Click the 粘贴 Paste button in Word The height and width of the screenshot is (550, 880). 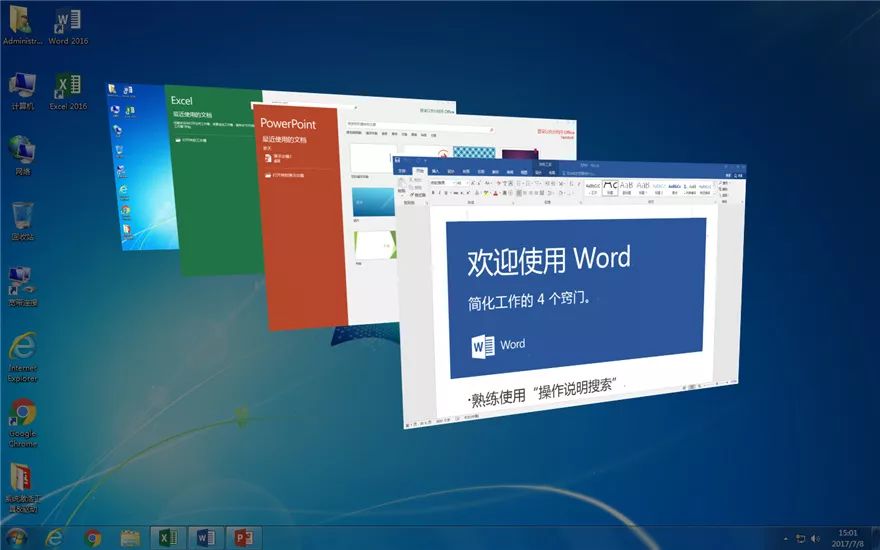click(x=401, y=187)
